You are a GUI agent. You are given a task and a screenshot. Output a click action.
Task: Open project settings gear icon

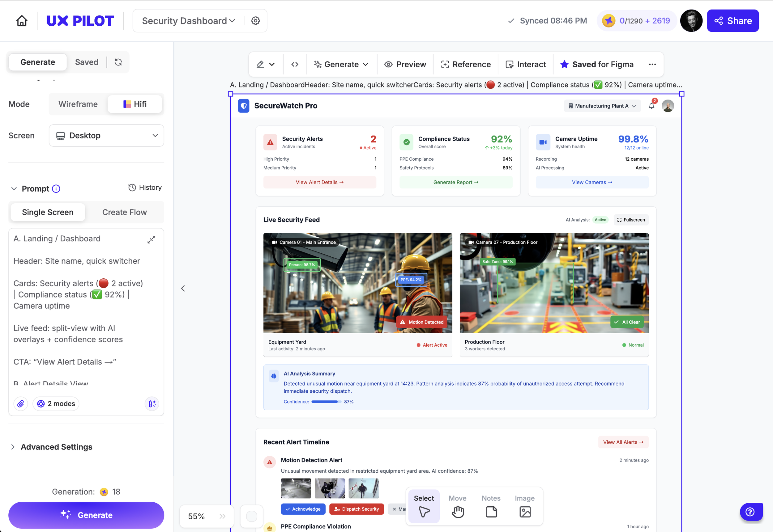point(255,21)
